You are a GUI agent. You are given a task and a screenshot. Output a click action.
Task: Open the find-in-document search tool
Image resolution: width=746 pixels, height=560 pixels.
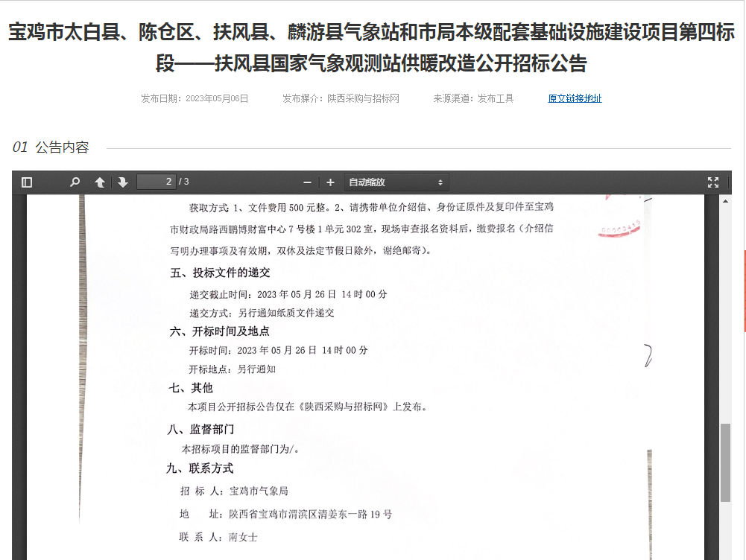[75, 182]
